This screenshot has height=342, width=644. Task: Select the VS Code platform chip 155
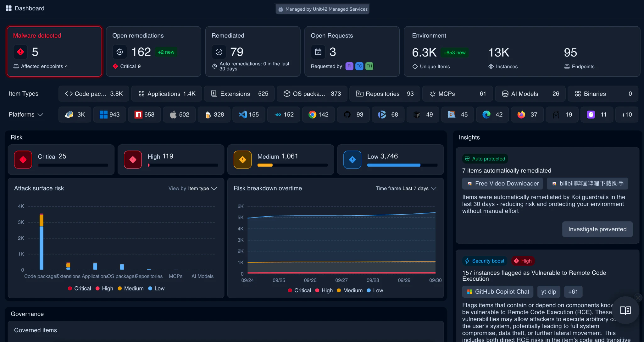pyautogui.click(x=249, y=114)
